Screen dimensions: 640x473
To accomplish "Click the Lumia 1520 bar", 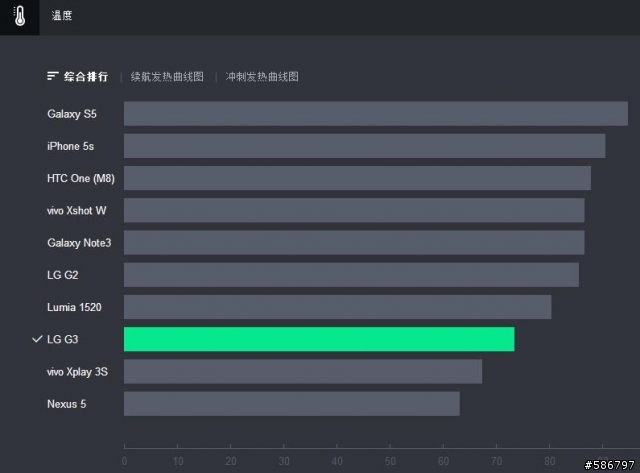I will click(338, 307).
